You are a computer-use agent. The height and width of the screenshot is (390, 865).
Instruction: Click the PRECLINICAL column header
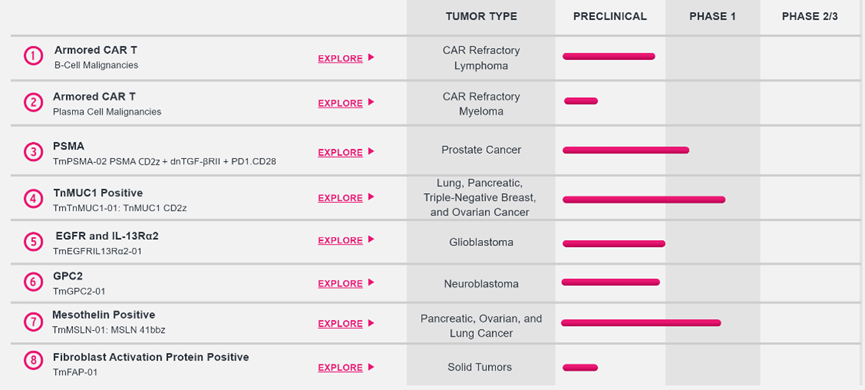(x=610, y=17)
